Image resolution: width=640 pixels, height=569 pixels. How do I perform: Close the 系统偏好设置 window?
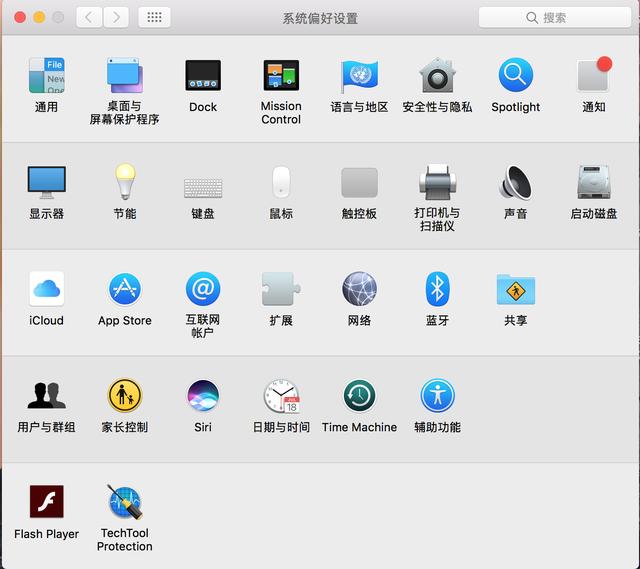20,17
